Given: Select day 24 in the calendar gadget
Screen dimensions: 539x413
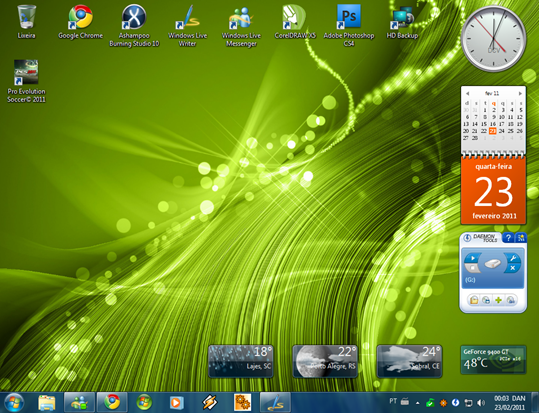Looking at the screenshot, I should 502,131.
